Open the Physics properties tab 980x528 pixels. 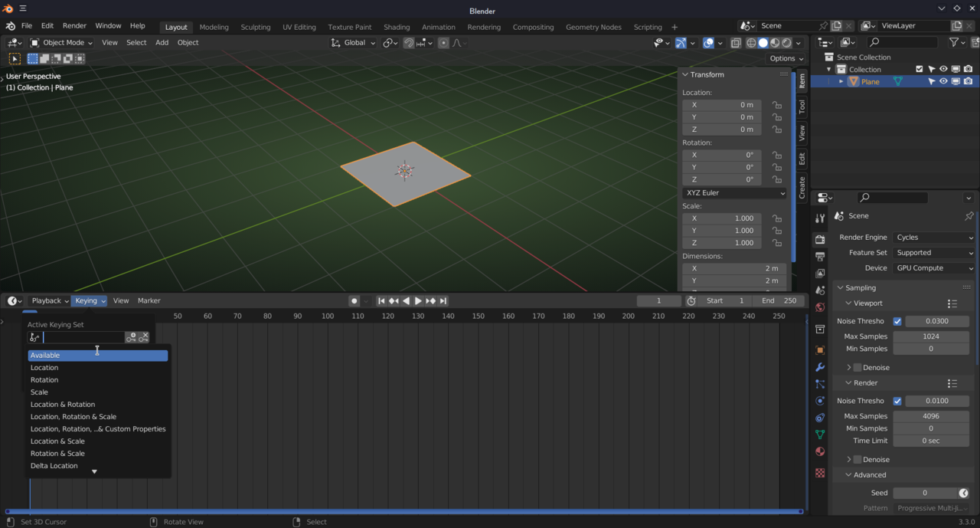819,401
